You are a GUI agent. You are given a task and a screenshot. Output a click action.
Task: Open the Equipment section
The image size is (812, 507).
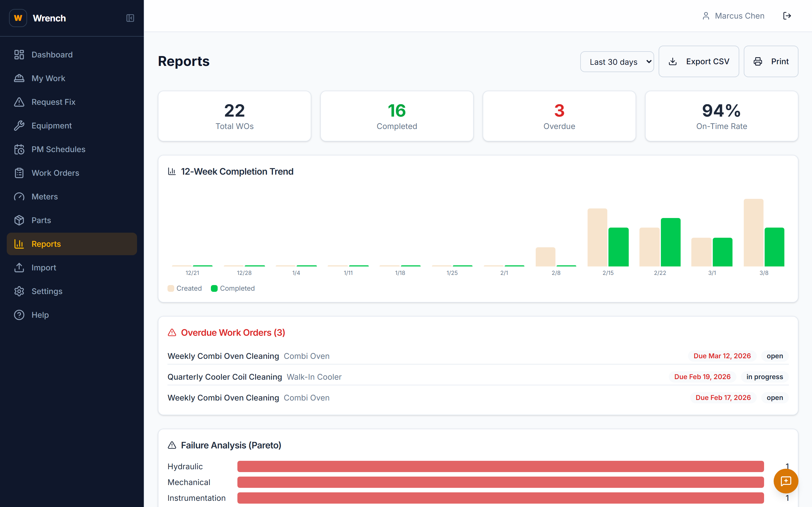(51, 125)
